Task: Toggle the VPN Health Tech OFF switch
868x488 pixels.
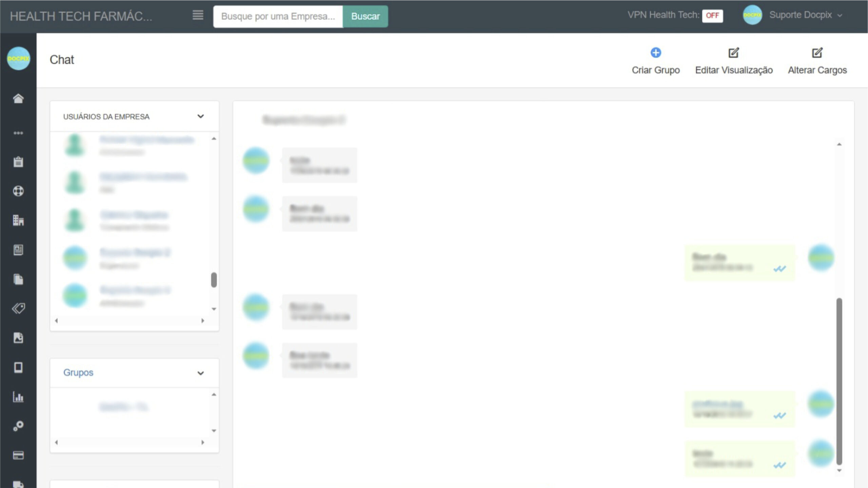Action: click(x=712, y=16)
